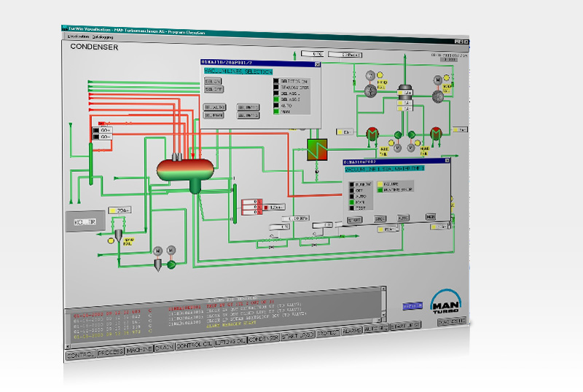Switch to the MACHINE tab

click(x=139, y=350)
